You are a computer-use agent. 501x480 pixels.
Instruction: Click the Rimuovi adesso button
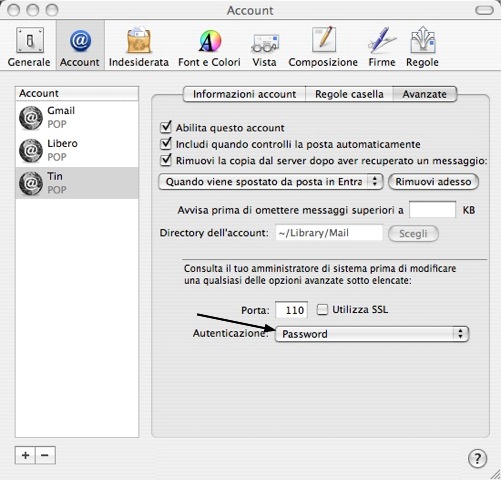tap(433, 182)
